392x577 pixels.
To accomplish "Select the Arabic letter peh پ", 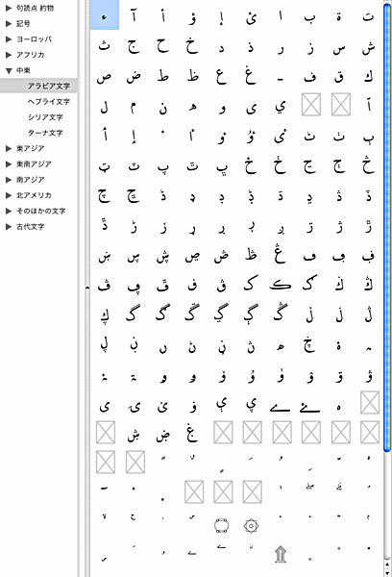I will (x=162, y=167).
